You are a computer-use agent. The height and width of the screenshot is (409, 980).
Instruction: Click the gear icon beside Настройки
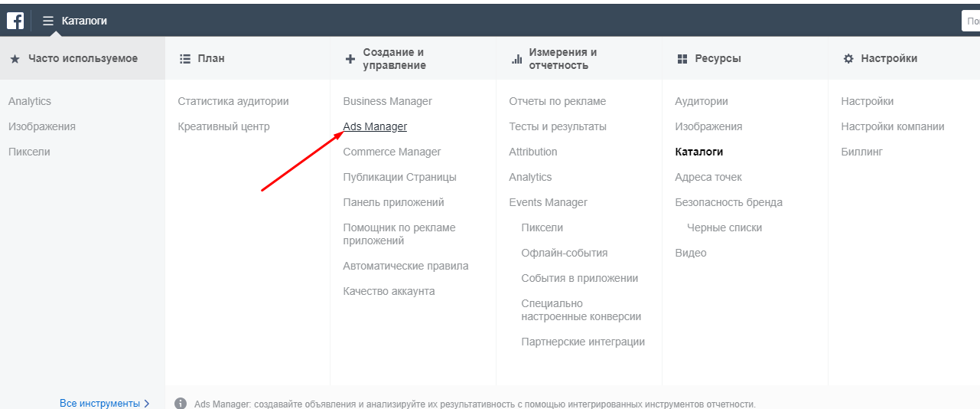coord(848,59)
